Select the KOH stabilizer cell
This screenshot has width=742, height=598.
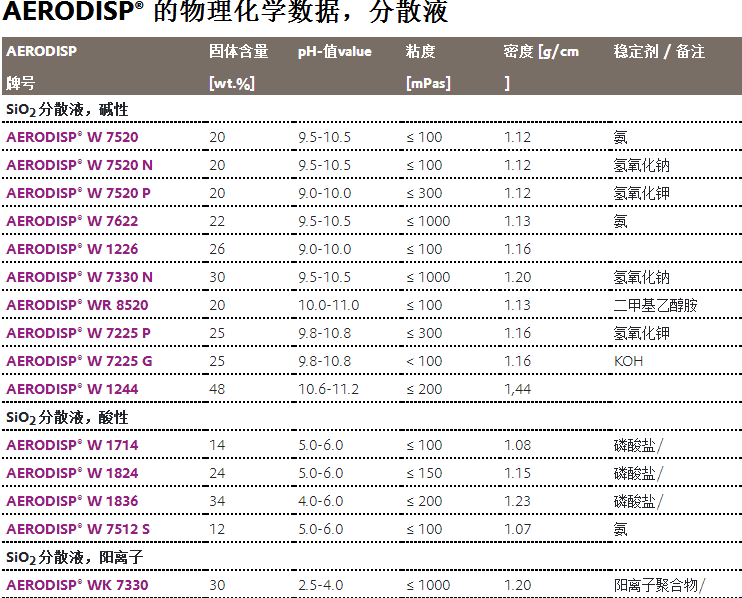[x=628, y=361]
